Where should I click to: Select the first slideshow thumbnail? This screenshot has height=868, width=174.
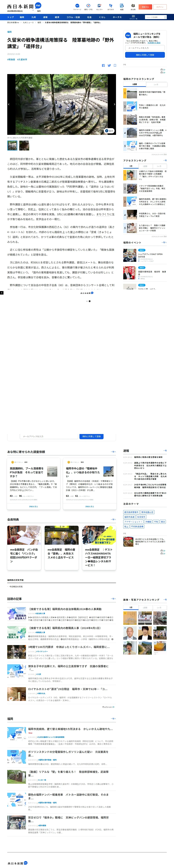(12, 145)
